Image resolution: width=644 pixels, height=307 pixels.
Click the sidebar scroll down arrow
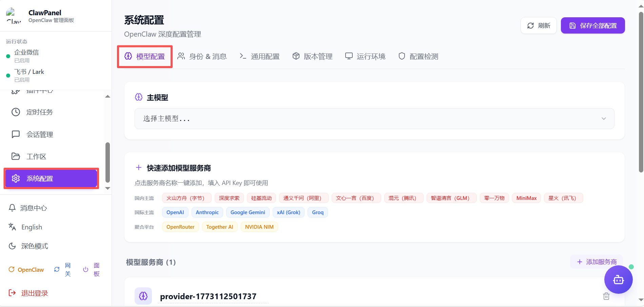click(x=108, y=188)
